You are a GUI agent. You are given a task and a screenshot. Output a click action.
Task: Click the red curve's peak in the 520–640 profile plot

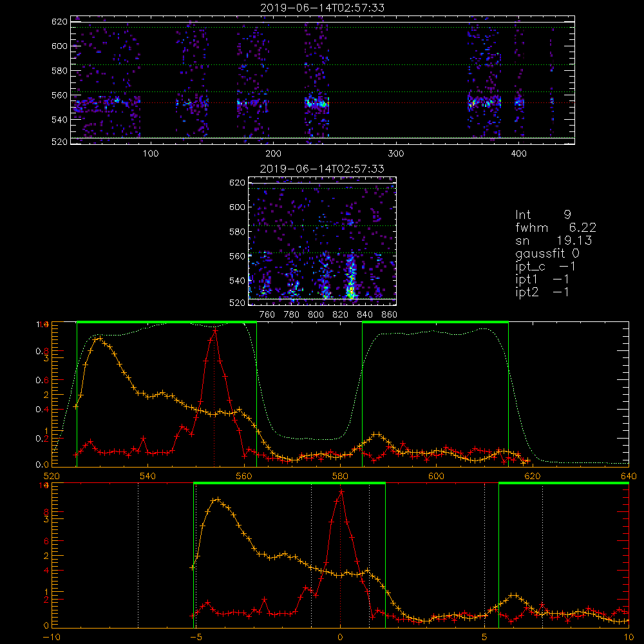tap(215, 330)
